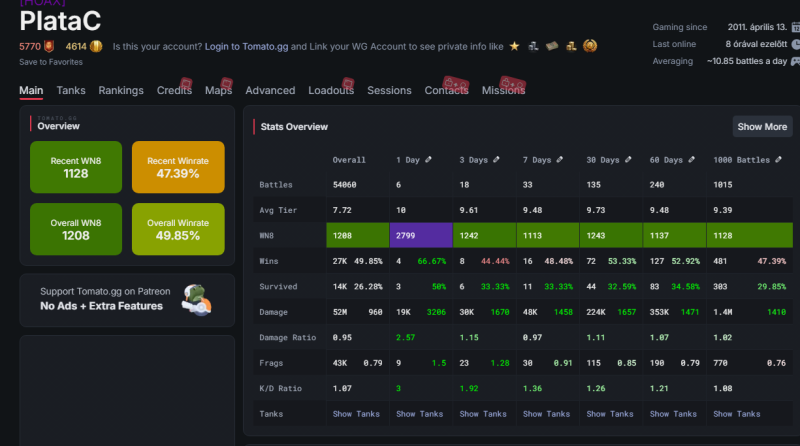Image resolution: width=800 pixels, height=446 pixels.
Task: Show Tanks for the Overall column
Action: (x=356, y=414)
